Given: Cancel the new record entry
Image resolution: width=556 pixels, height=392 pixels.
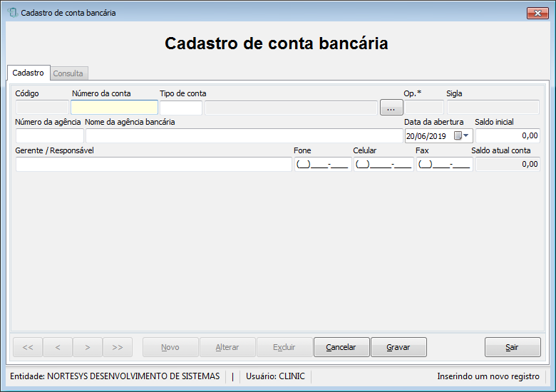Looking at the screenshot, I should click(341, 347).
